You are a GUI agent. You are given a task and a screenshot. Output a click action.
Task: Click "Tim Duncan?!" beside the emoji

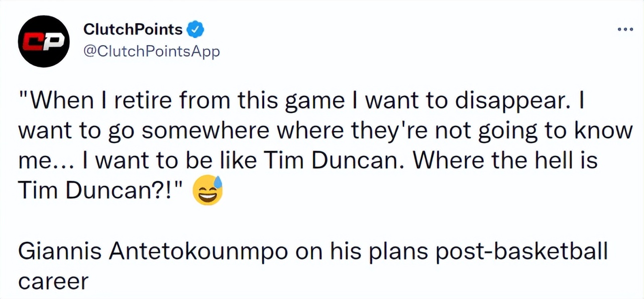coord(100,191)
